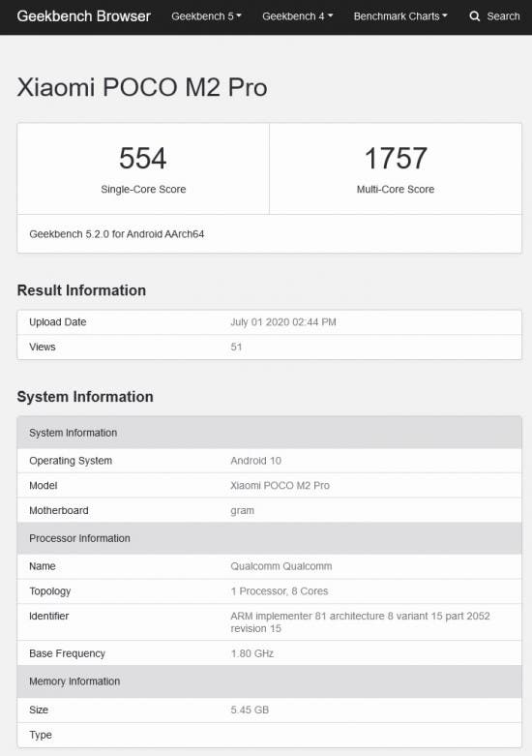Select the Xiaomi POCO M2 Pro heading
The width and height of the screenshot is (532, 756).
click(142, 87)
